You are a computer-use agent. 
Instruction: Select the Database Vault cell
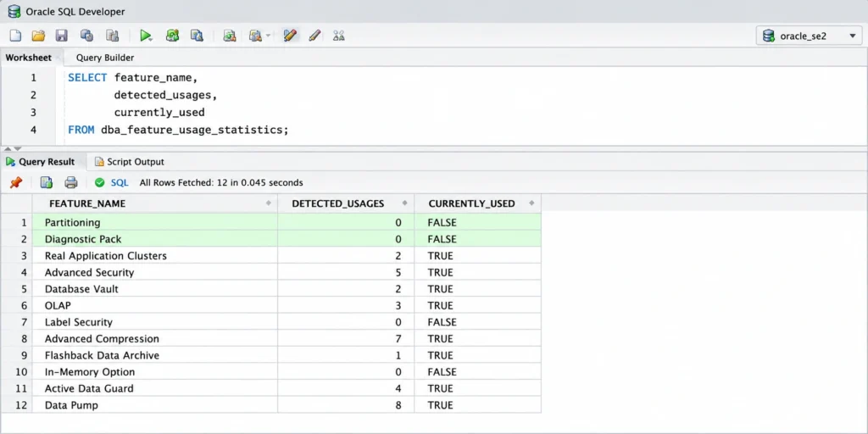[x=155, y=289]
